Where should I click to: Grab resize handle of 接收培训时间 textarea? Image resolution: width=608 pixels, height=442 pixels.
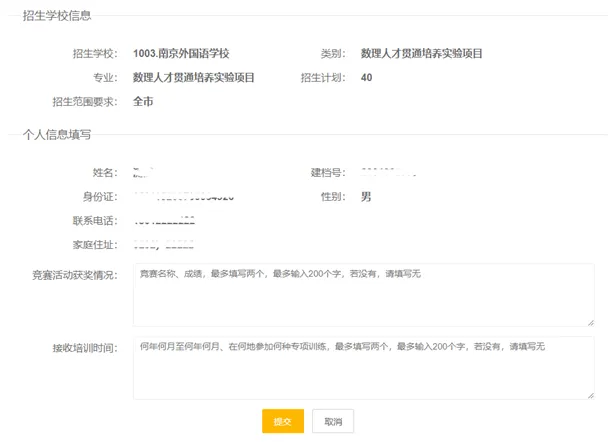pyautogui.click(x=591, y=395)
